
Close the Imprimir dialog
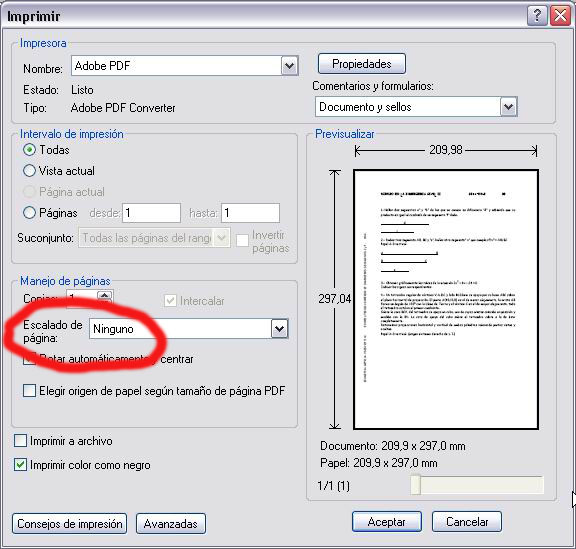pyautogui.click(x=560, y=16)
